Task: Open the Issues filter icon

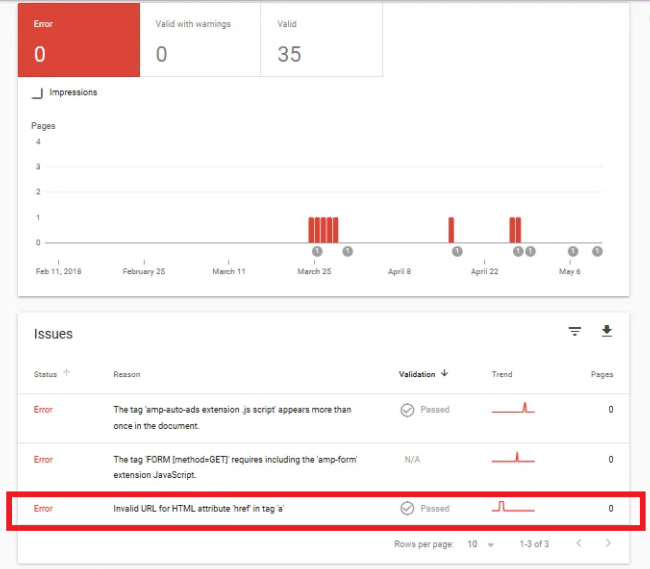Action: point(575,331)
